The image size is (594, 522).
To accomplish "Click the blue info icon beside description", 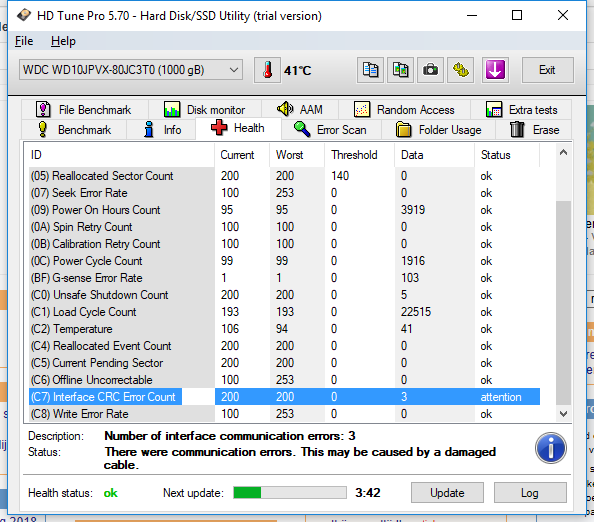I will coord(551,448).
